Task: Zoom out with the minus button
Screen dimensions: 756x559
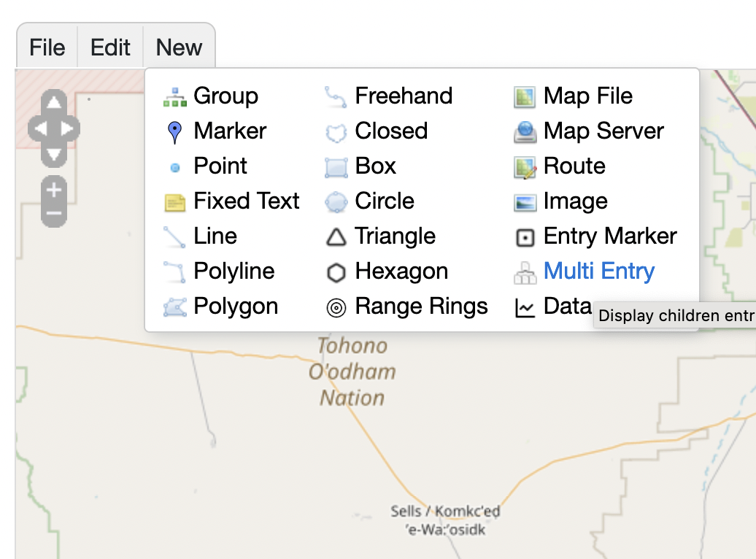Action: [54, 214]
